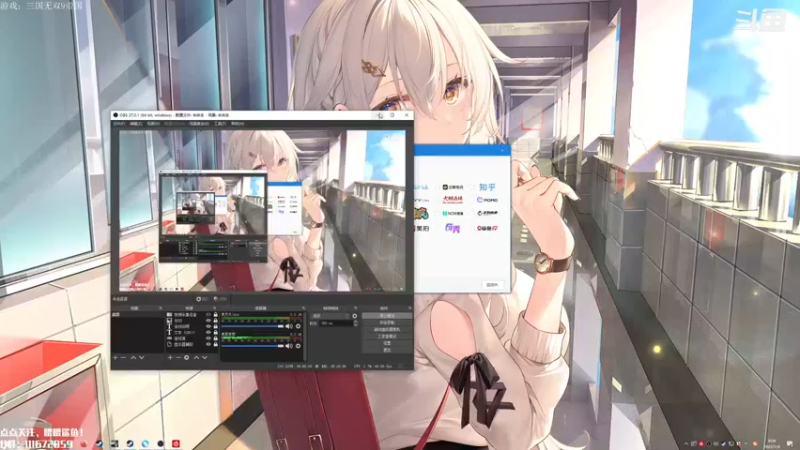This screenshot has height=450, width=800.
Task: Click the 显示器采集 source type icon
Action: click(169, 344)
